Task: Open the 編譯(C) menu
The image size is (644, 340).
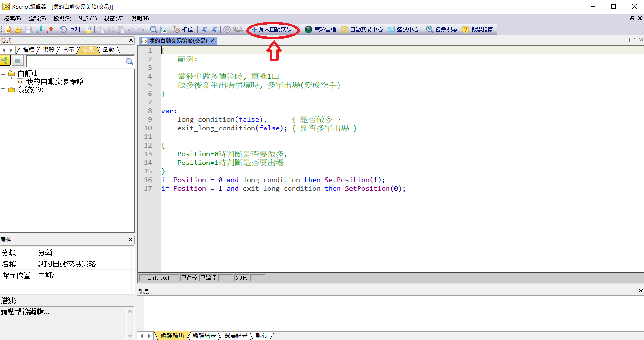Action: [x=88, y=19]
